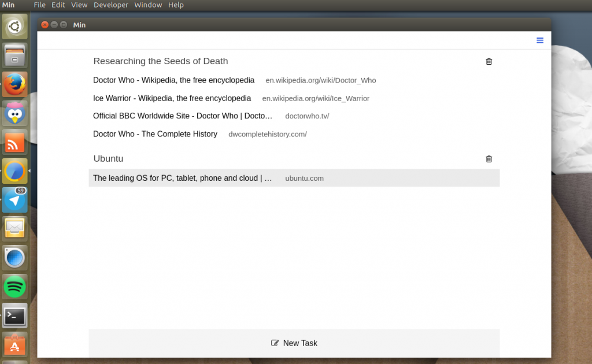Click en.wikipedia.org/wiki/Ice_Warrior URL text
Screen dimensions: 592x364
tap(316, 98)
